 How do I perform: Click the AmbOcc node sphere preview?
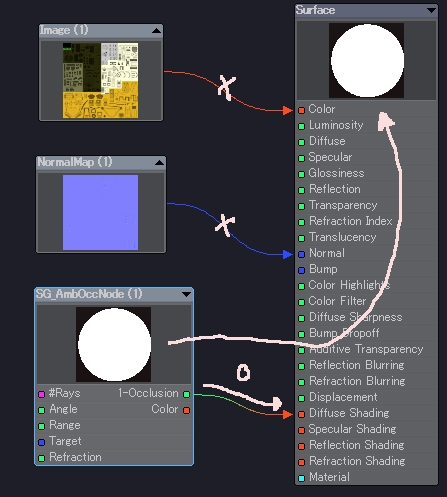[x=114, y=344]
